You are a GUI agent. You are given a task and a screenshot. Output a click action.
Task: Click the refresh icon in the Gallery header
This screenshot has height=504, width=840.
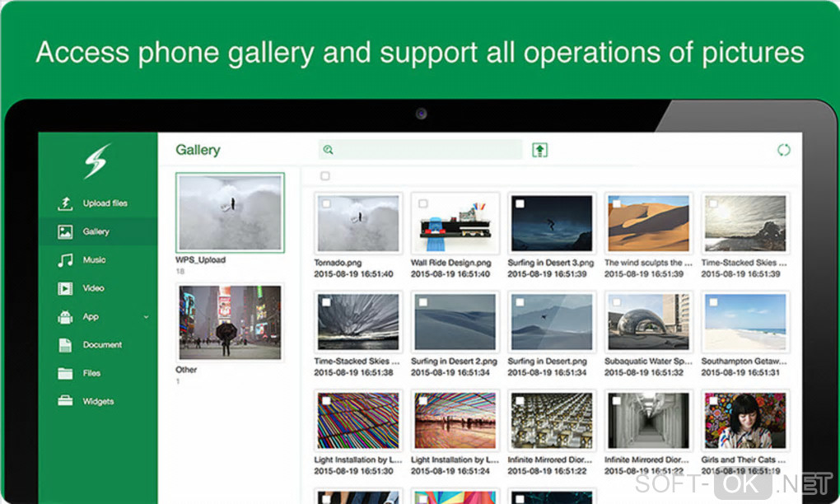[x=784, y=150]
